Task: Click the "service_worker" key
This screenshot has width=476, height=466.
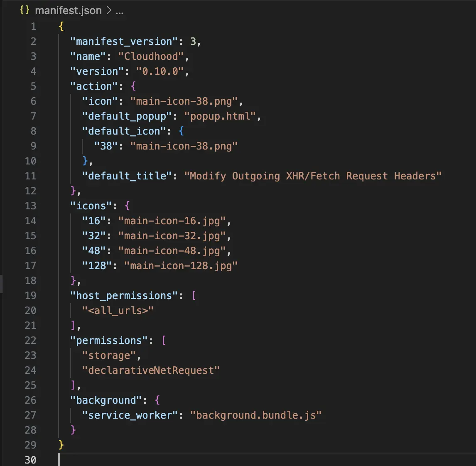Action: (x=130, y=415)
